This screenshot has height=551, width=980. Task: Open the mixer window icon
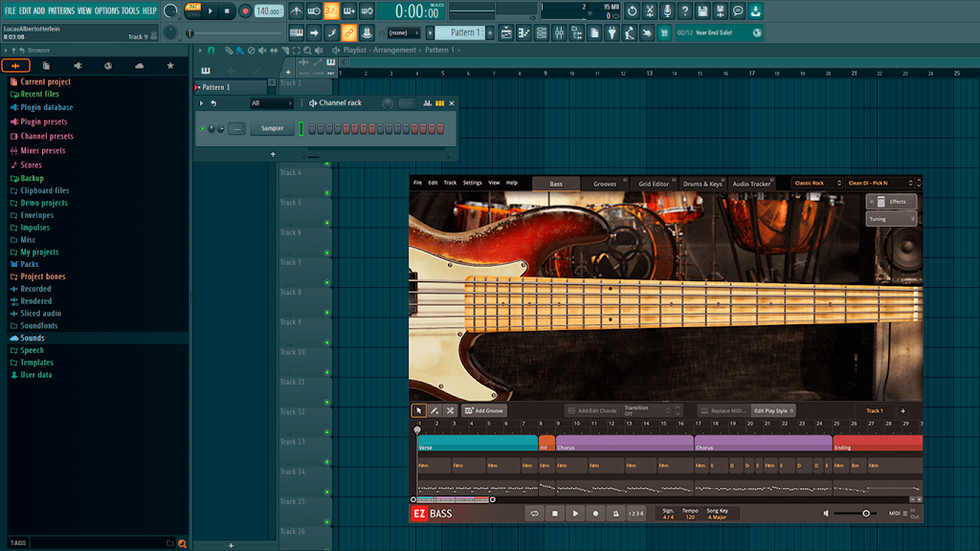pyautogui.click(x=559, y=33)
